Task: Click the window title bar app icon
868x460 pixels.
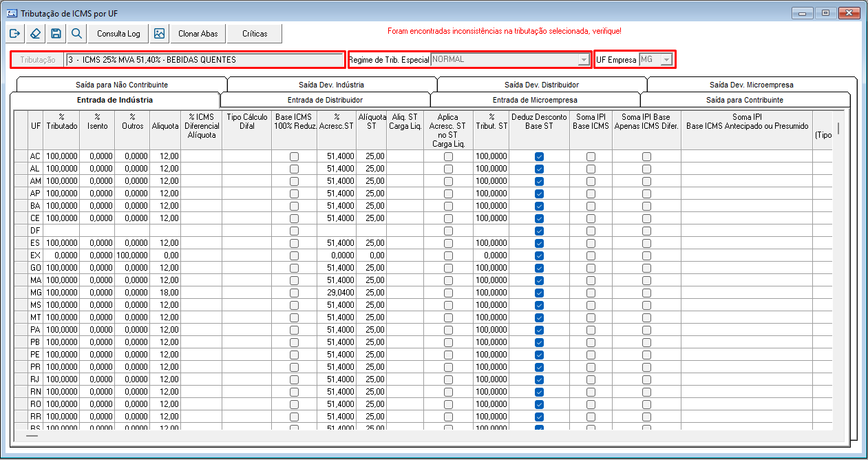Action: tap(11, 12)
